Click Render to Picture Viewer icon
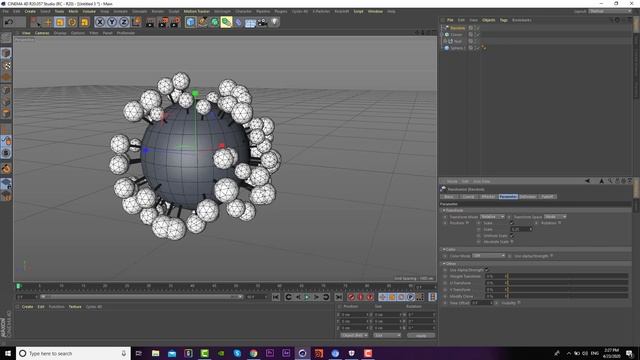The height and width of the screenshot is (360, 640). [163, 22]
